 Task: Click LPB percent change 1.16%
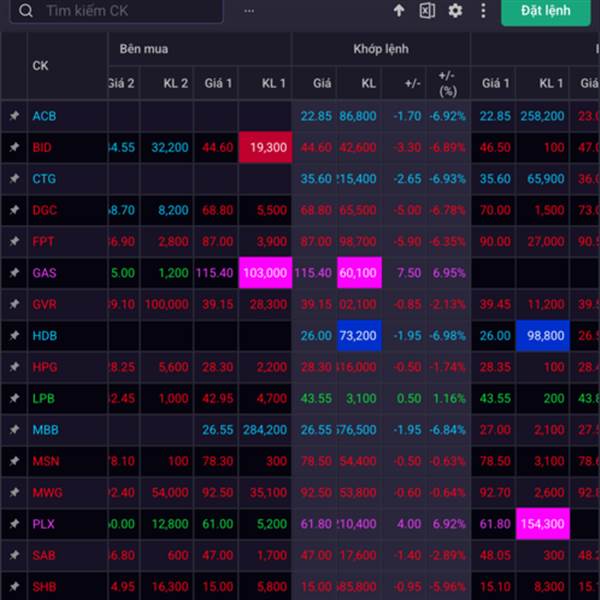449,398
